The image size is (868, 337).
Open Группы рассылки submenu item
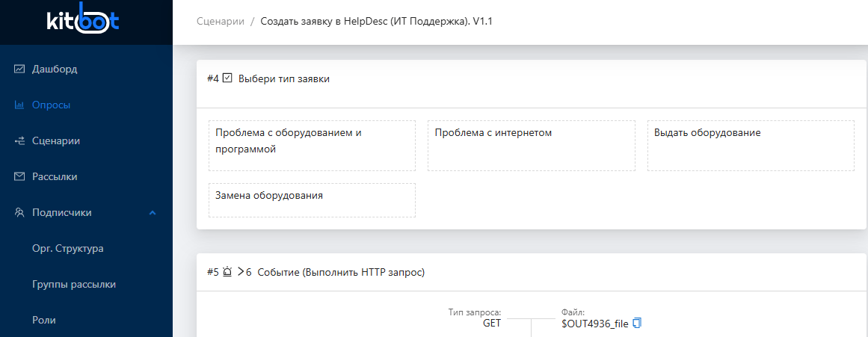point(73,285)
